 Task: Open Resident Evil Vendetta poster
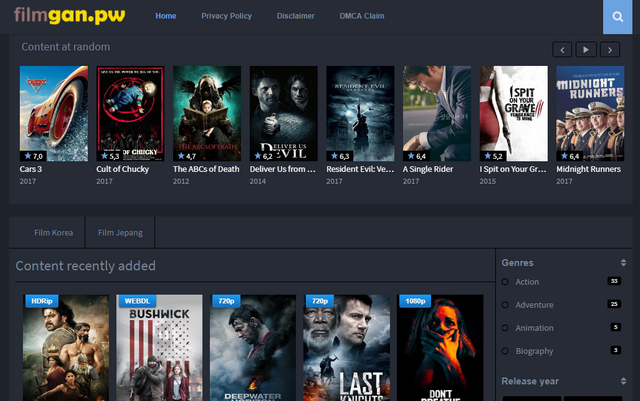coord(360,114)
